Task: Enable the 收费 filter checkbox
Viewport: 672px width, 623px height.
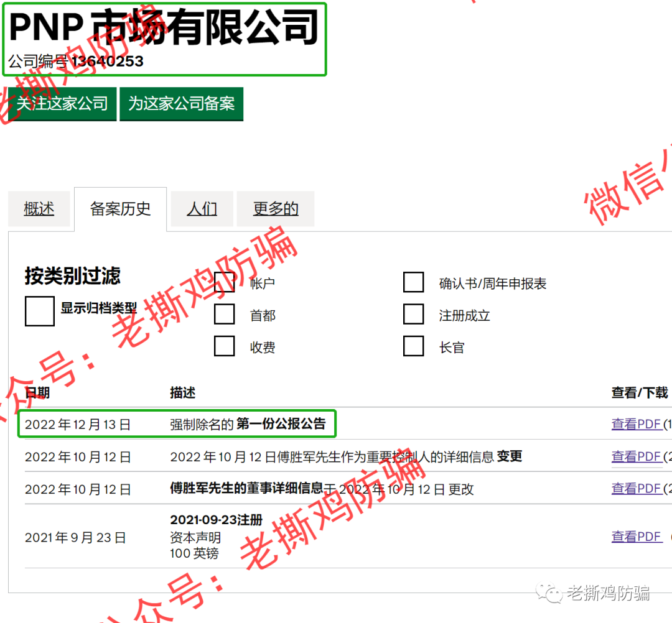Action: point(224,346)
